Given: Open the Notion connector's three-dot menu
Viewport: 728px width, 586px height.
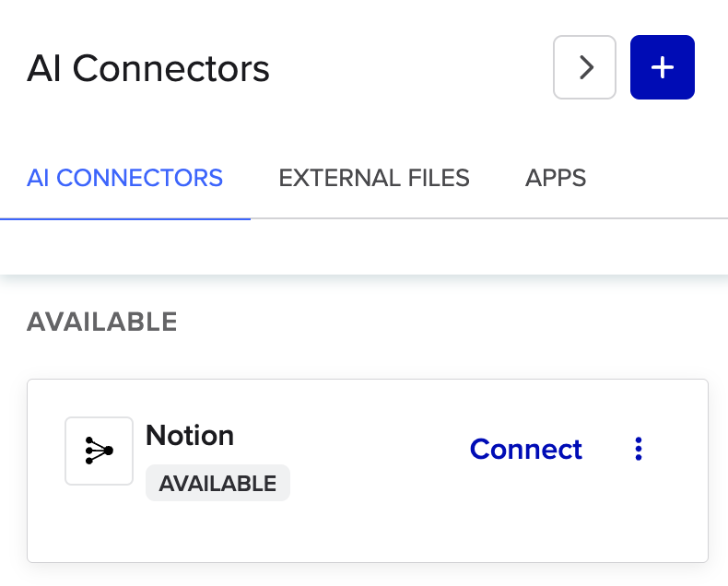Looking at the screenshot, I should (x=639, y=449).
